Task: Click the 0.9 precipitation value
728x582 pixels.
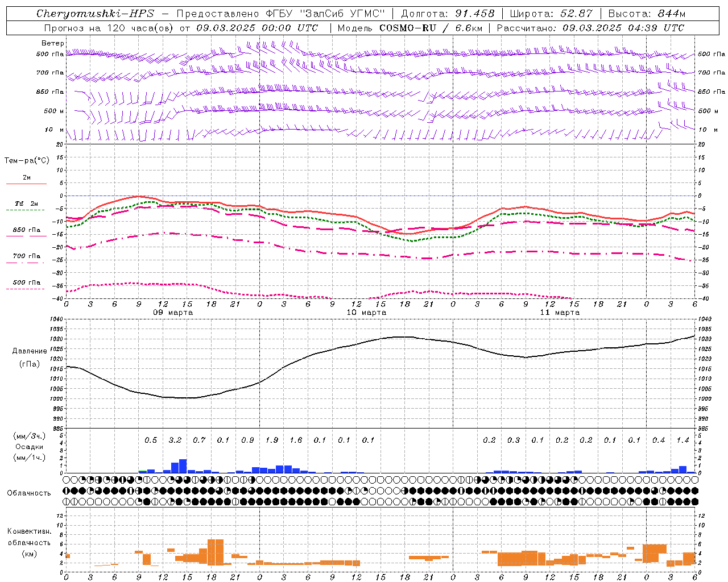Action: [x=247, y=440]
